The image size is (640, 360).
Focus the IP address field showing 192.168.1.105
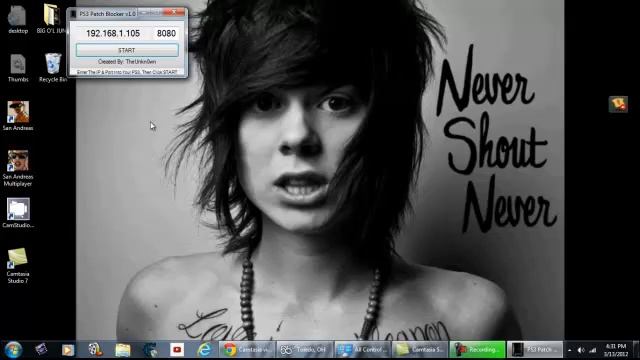(x=113, y=33)
